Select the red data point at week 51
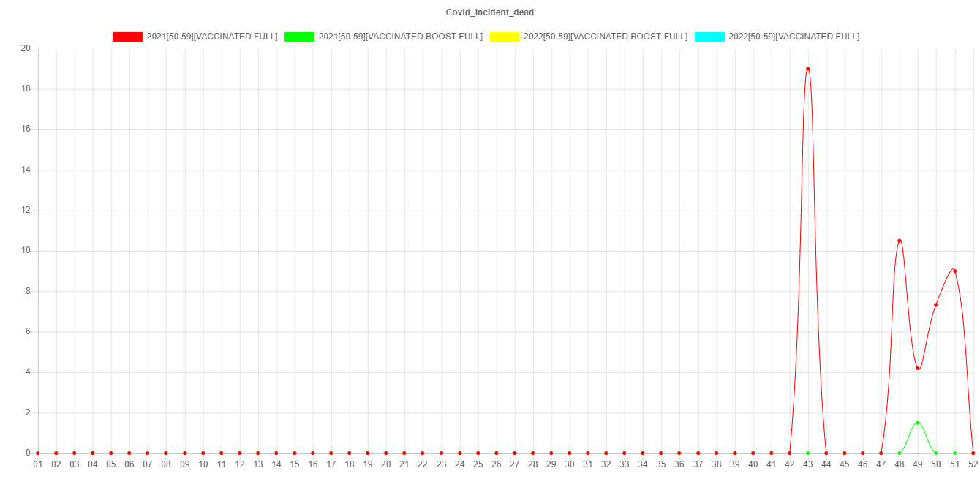This screenshot has width=980, height=490. coord(954,271)
